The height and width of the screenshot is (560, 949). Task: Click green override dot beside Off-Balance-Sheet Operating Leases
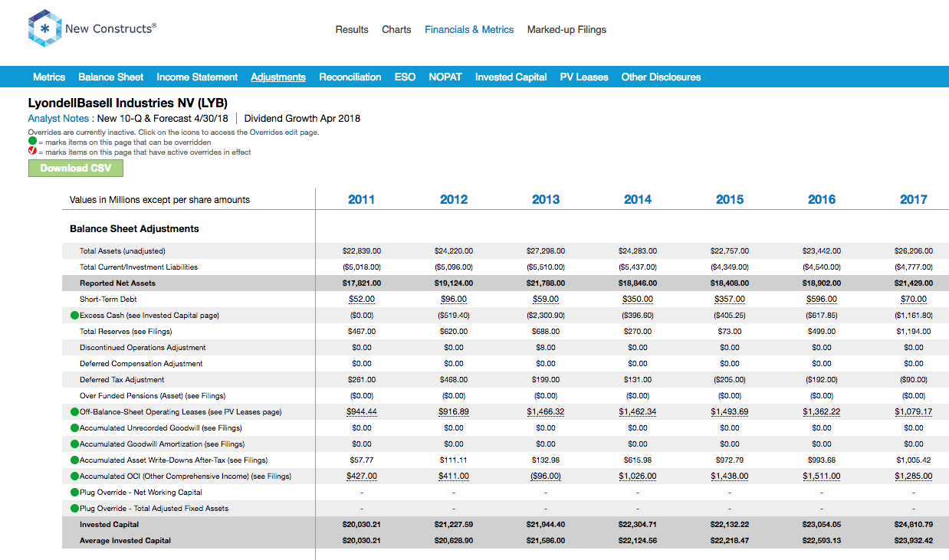click(x=74, y=412)
